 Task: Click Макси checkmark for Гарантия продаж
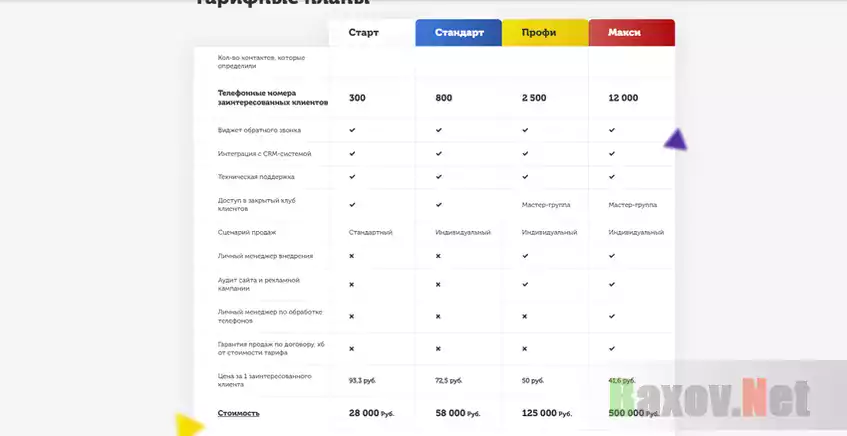point(612,349)
